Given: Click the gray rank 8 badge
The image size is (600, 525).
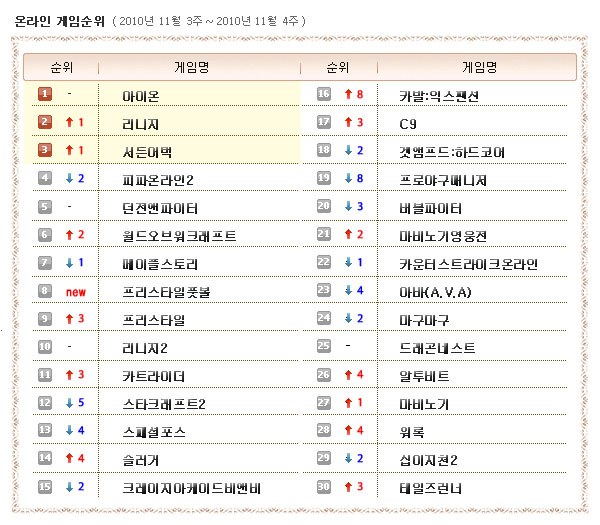Looking at the screenshot, I should pyautogui.click(x=45, y=292).
